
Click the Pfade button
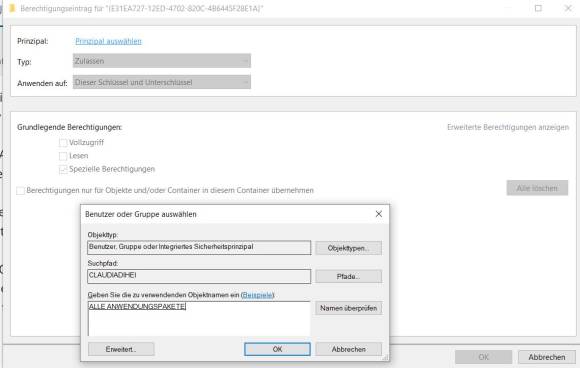[348, 276]
